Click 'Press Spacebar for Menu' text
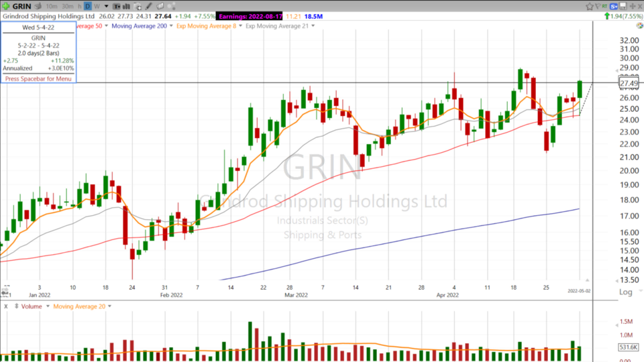The width and height of the screenshot is (644, 362). click(38, 78)
